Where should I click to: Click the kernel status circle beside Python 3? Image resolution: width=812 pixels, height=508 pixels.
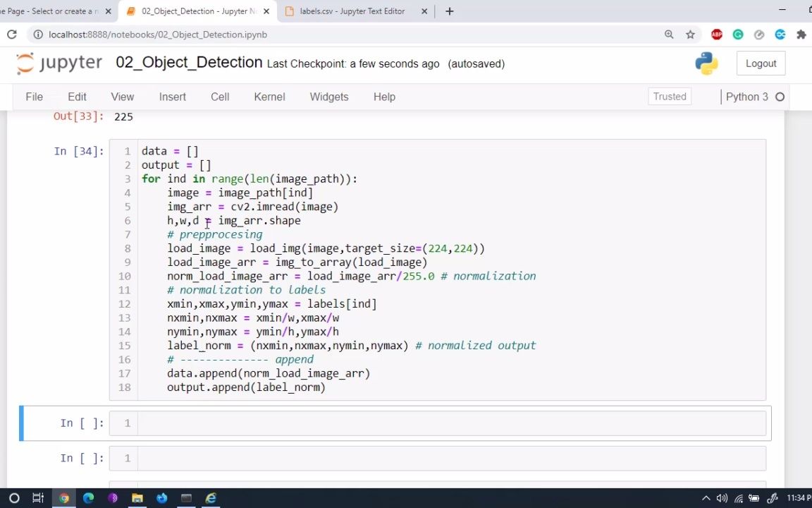tap(780, 97)
